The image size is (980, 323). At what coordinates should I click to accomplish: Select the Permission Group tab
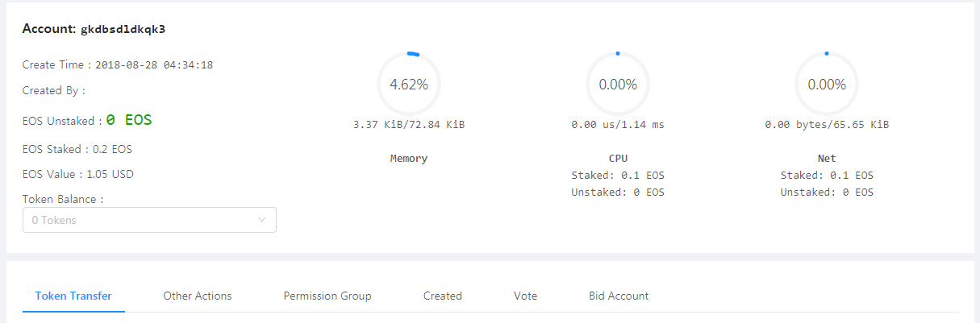pyautogui.click(x=327, y=296)
